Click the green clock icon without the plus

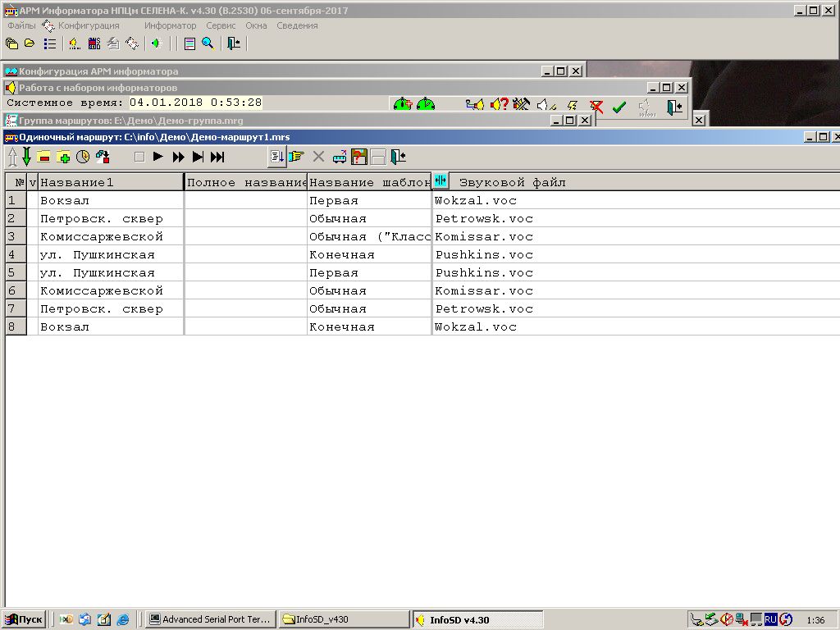(x=426, y=104)
